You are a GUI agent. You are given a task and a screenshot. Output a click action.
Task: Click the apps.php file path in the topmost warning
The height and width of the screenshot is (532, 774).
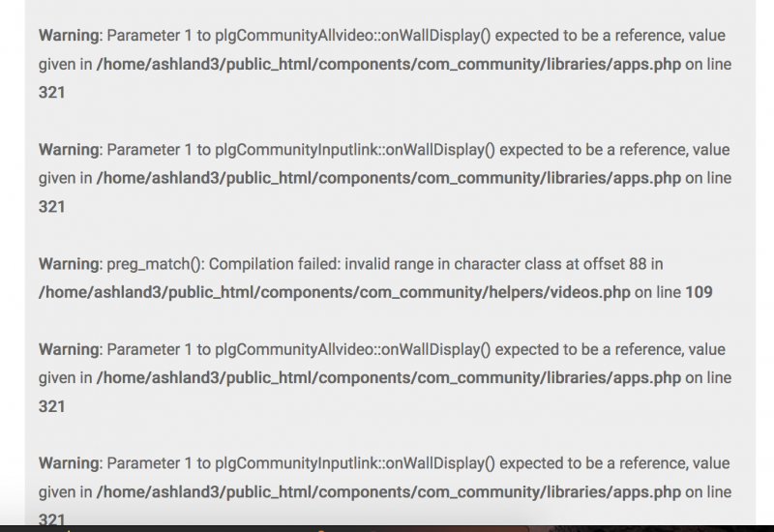point(389,65)
